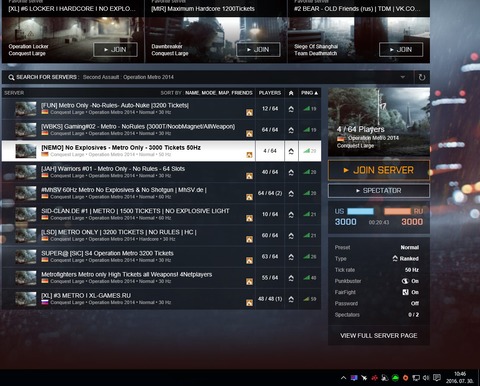This screenshot has height=386, width=480.
Task: Open the notification center tray icon
Action: (437, 378)
